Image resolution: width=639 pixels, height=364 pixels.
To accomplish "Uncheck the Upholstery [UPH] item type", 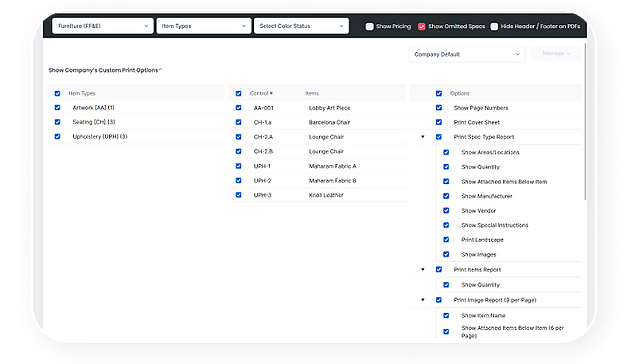I will coord(57,137).
